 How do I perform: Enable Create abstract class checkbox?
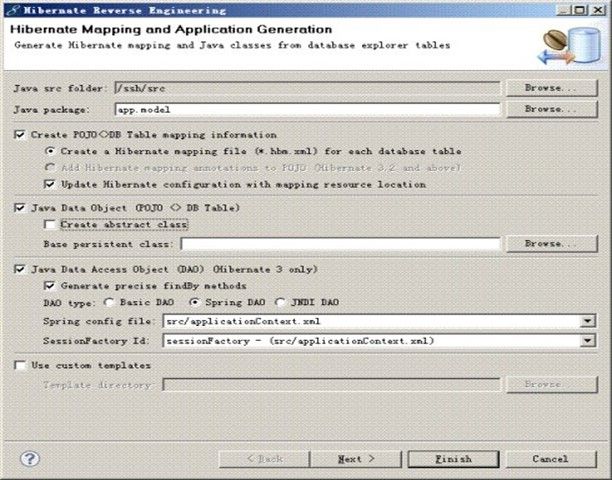point(50,224)
